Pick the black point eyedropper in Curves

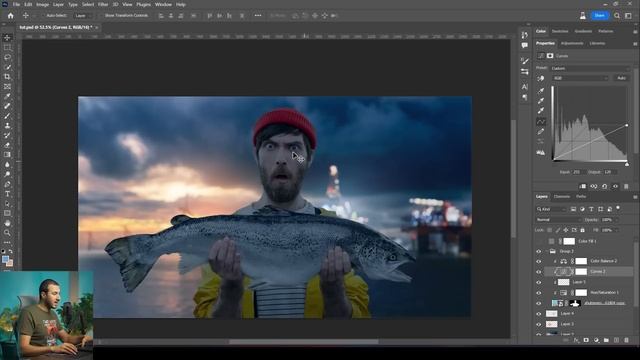tap(541, 90)
